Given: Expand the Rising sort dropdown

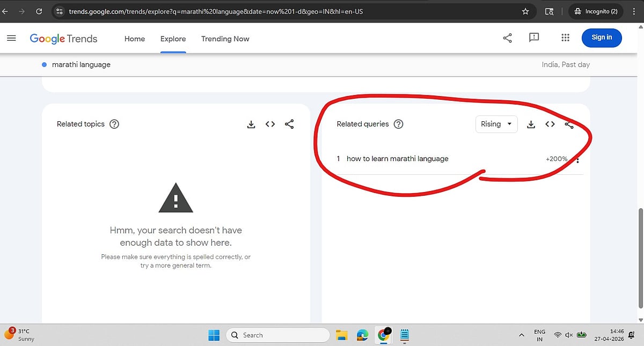Looking at the screenshot, I should [x=496, y=124].
